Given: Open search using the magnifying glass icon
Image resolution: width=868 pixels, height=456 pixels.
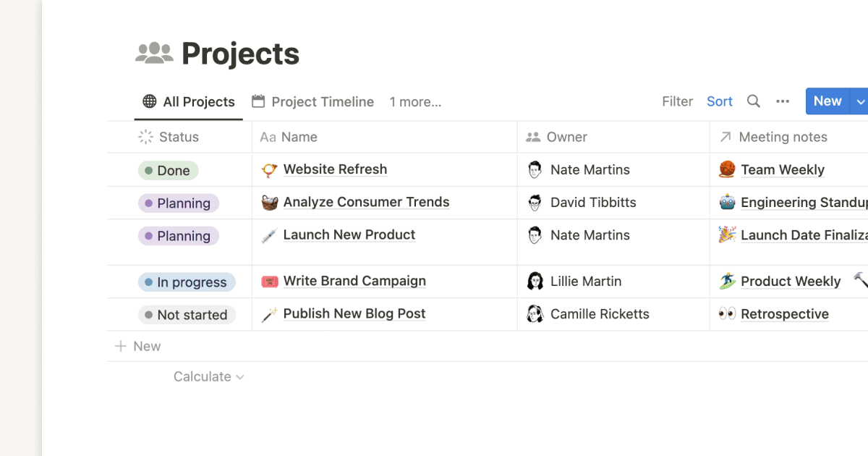Looking at the screenshot, I should coord(753,101).
